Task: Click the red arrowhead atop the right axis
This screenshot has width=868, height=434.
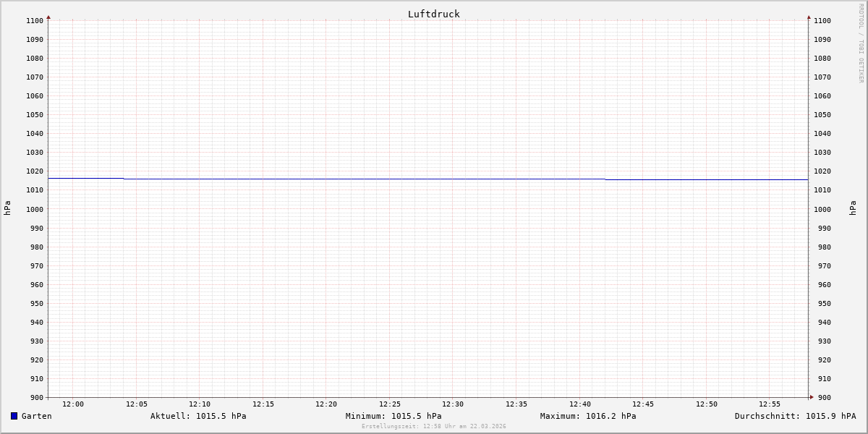Action: pyautogui.click(x=809, y=17)
